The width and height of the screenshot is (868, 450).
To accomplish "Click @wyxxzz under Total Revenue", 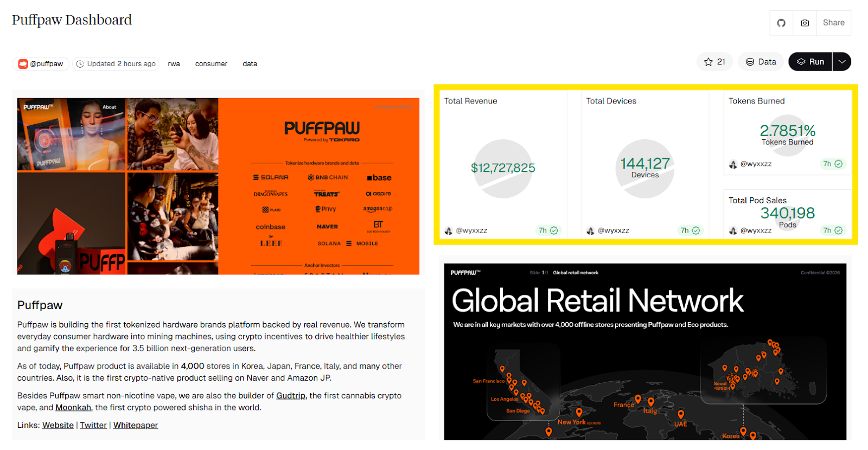I will (471, 230).
